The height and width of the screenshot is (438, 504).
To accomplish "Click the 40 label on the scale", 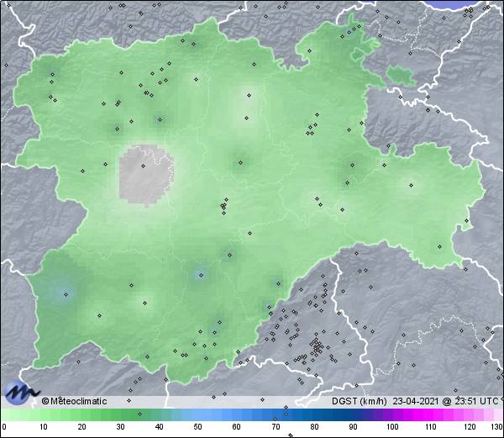I will point(159,427).
